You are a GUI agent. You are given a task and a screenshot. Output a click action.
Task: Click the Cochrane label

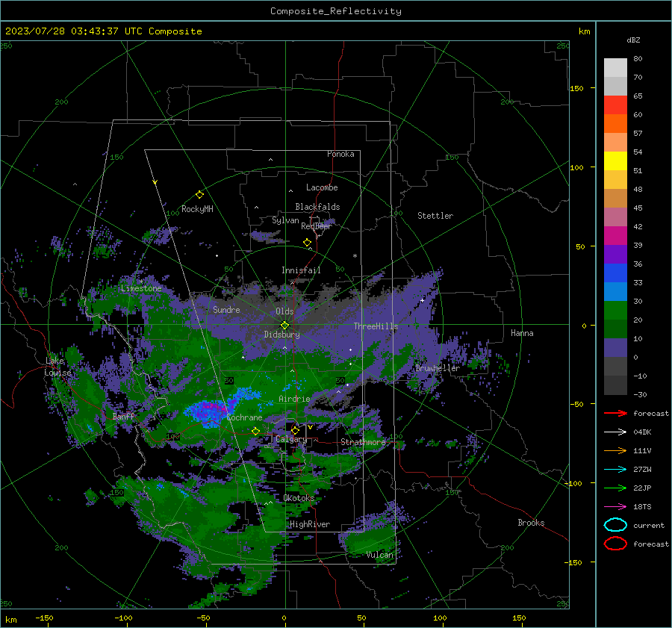244,417
